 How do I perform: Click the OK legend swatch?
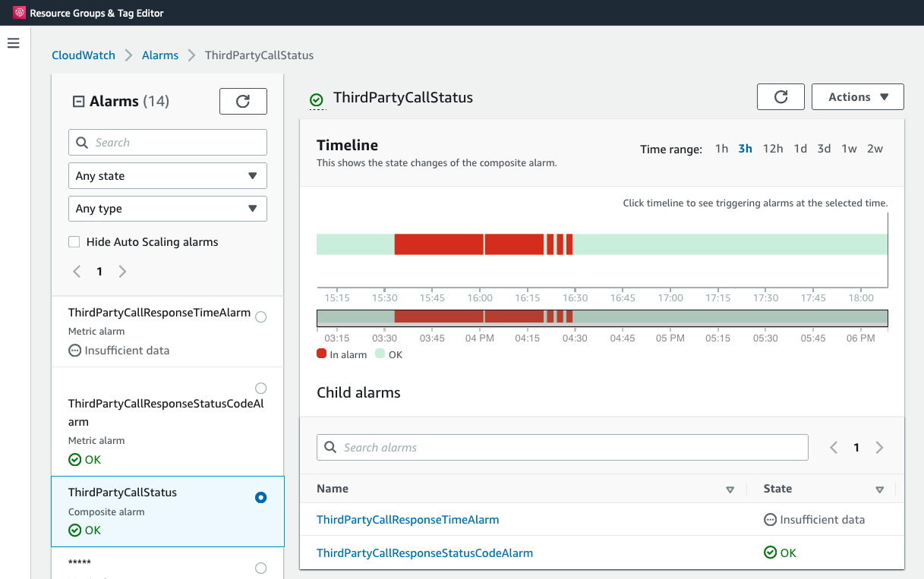click(x=380, y=354)
